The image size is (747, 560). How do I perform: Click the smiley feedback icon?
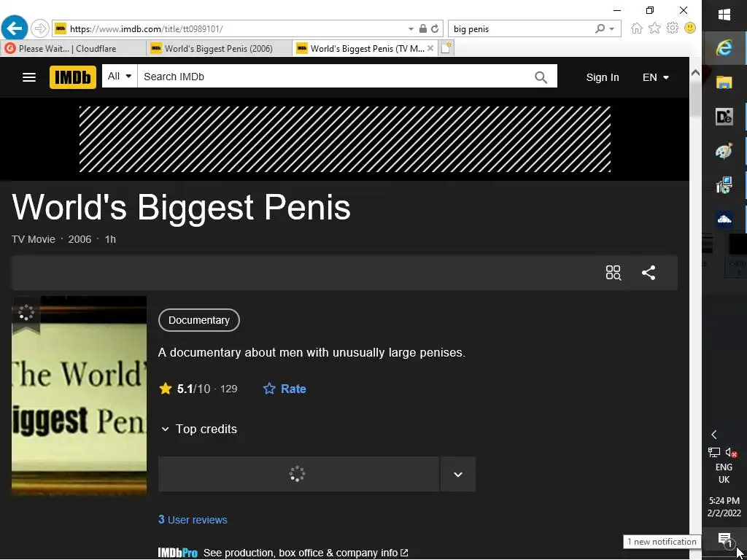tap(690, 28)
